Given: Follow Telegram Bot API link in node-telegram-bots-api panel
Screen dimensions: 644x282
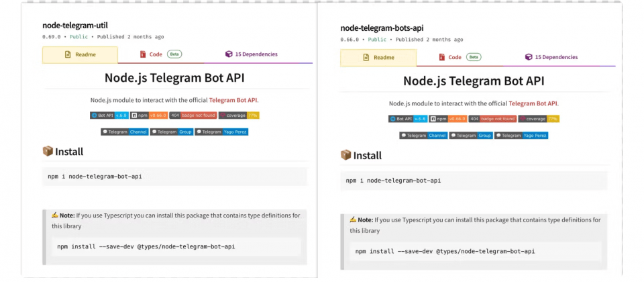Looking at the screenshot, I should click(x=533, y=103).
